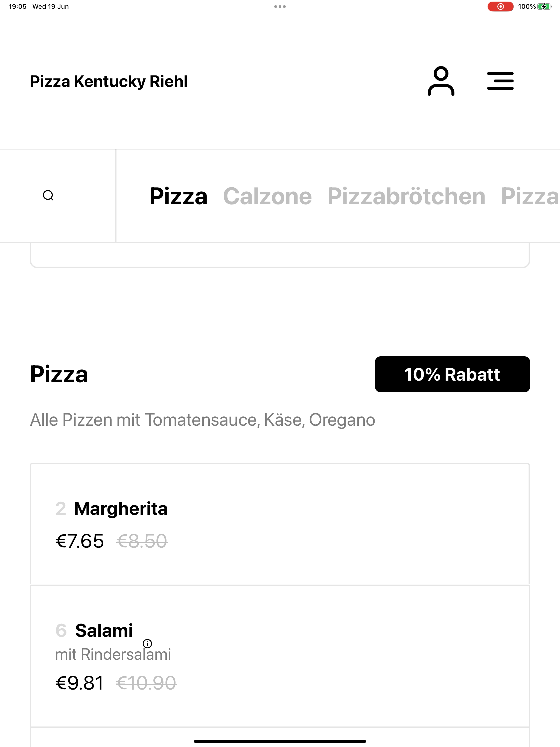Switch to the Calzone tab
Image resolution: width=560 pixels, height=747 pixels.
tap(267, 196)
